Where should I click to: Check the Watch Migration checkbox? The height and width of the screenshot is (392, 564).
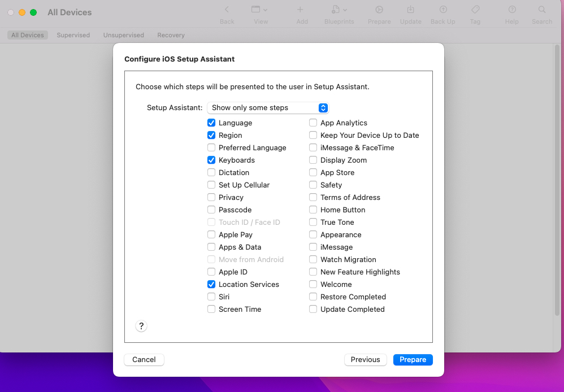(313, 260)
